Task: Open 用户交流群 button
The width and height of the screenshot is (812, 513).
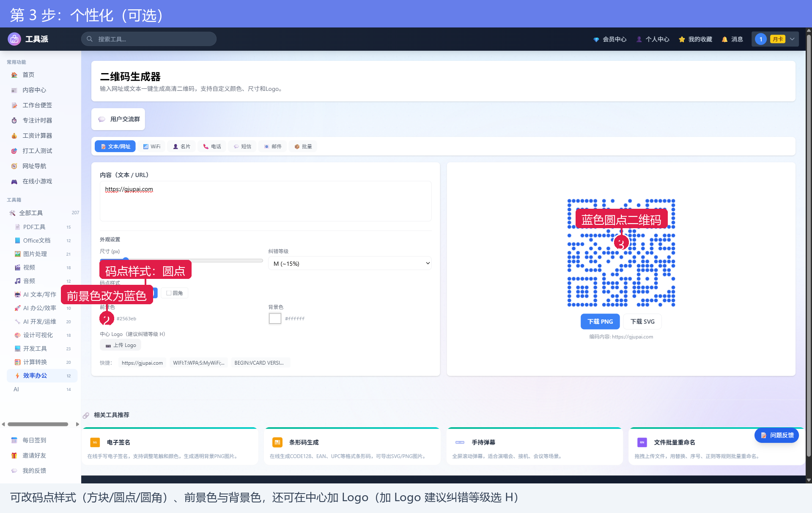Action: click(x=118, y=119)
